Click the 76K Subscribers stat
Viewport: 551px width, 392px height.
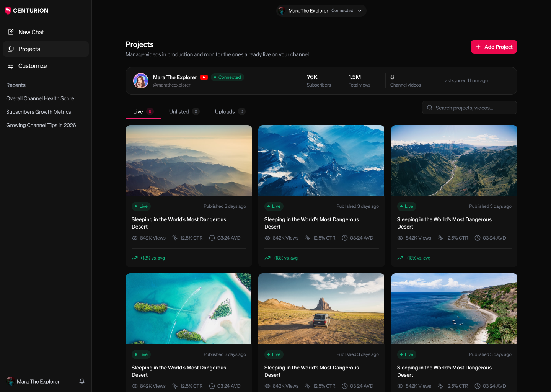(319, 81)
